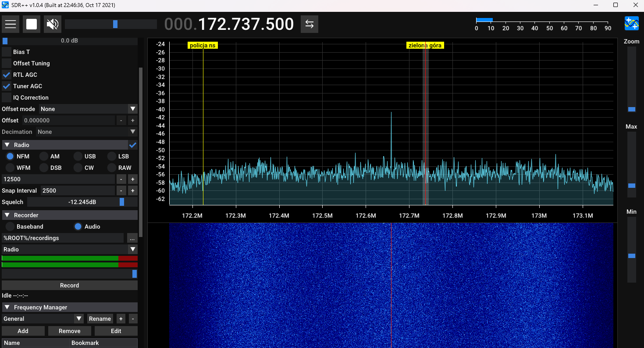Select the WFM demodulation mode

coord(10,168)
